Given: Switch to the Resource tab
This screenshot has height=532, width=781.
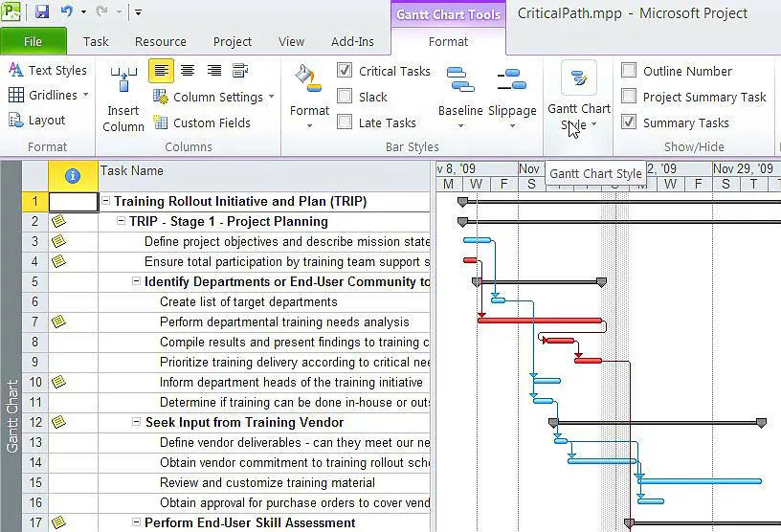Looking at the screenshot, I should point(161,41).
